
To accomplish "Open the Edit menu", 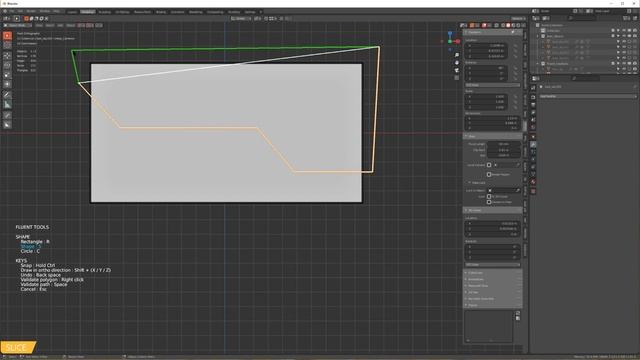I will pyautogui.click(x=20, y=11).
